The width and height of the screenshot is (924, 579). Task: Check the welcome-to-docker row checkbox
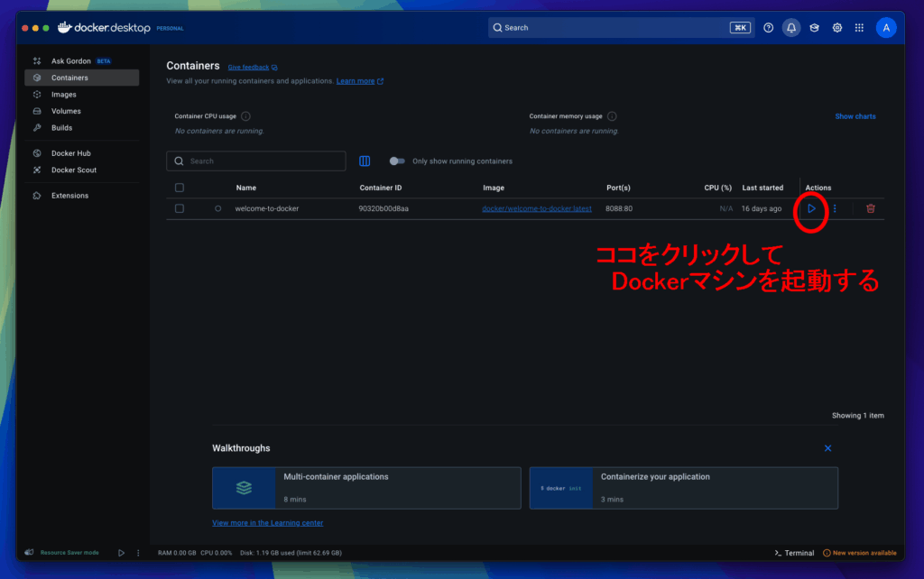coord(180,208)
